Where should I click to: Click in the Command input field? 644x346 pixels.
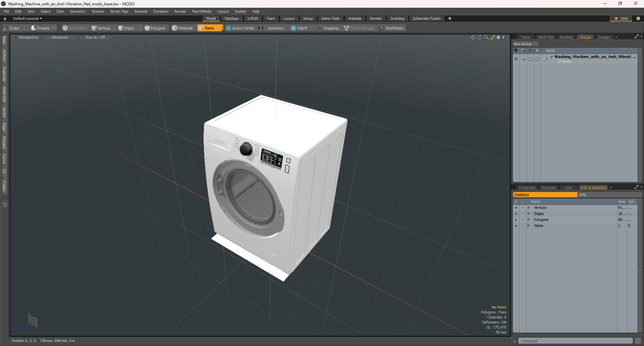click(575, 341)
